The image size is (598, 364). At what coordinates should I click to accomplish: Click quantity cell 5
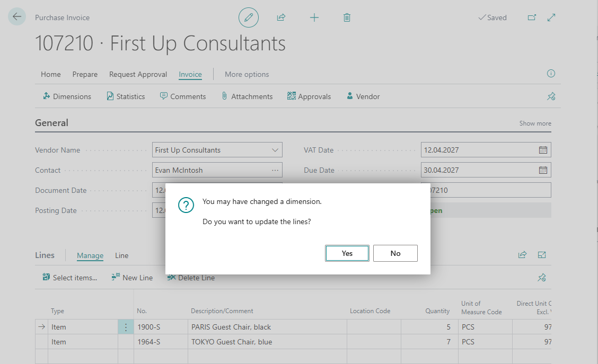click(429, 327)
